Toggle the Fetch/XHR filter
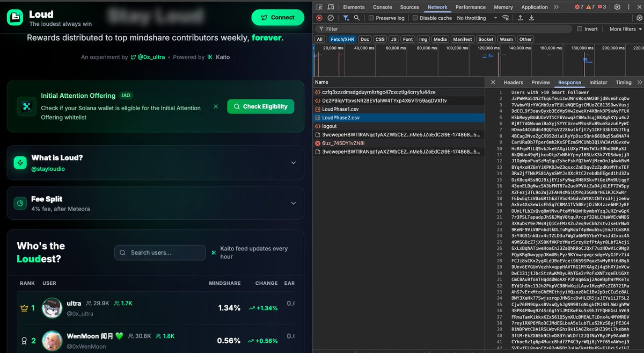The height and width of the screenshot is (353, 644). pyautogui.click(x=342, y=39)
